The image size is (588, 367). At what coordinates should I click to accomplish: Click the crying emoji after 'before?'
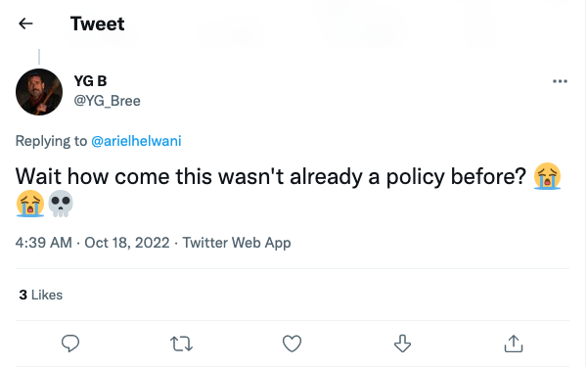pos(547,176)
